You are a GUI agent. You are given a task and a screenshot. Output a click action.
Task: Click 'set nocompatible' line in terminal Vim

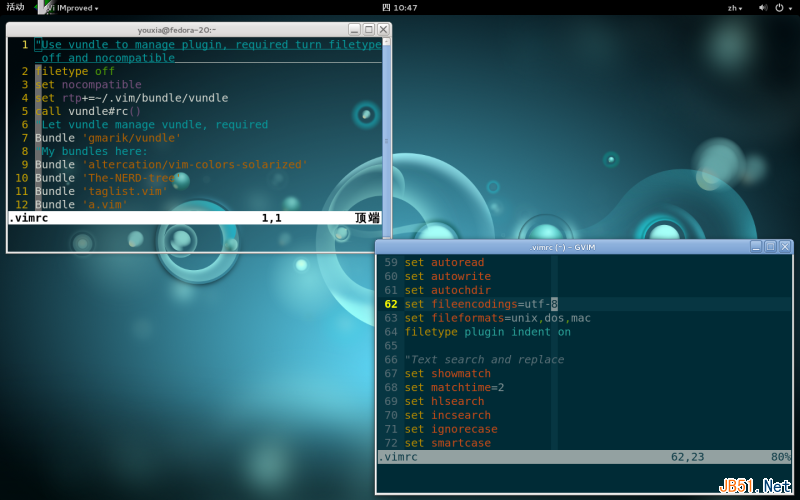tap(88, 85)
